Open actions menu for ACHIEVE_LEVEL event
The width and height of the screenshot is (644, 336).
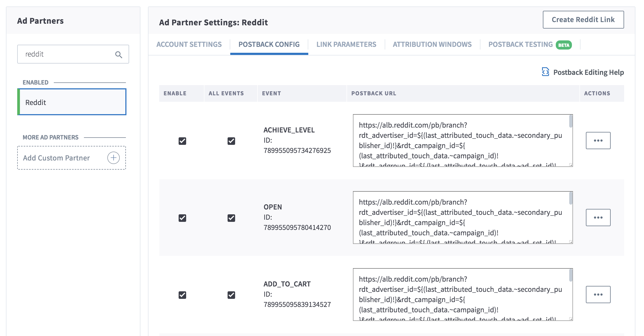[598, 141]
